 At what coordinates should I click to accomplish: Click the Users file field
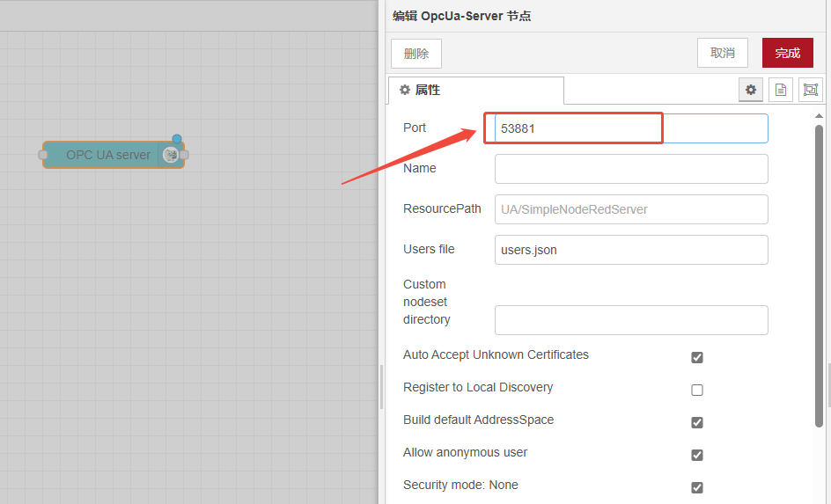click(630, 250)
